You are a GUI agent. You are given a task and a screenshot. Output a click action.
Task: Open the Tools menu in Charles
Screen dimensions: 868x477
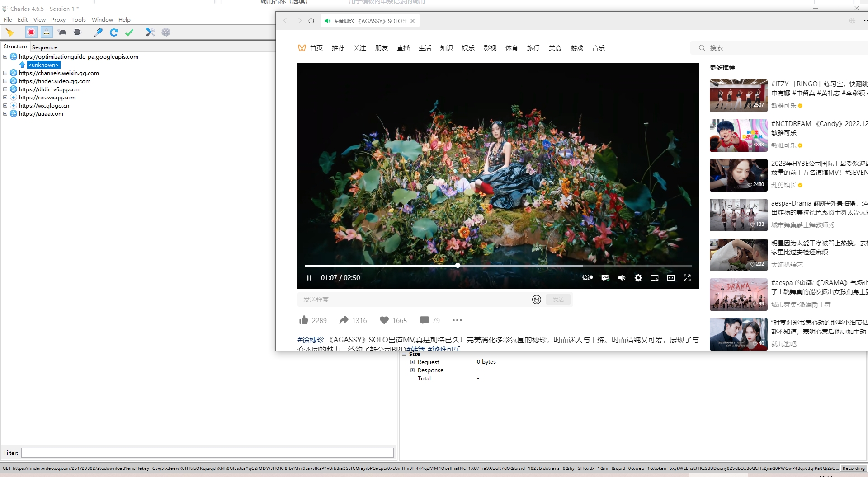(79, 19)
